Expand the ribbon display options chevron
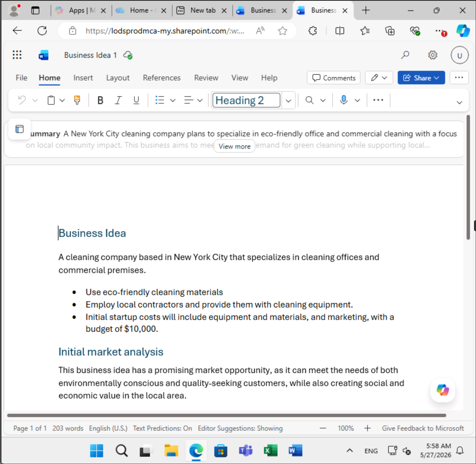This screenshot has height=464, width=476. [x=459, y=102]
